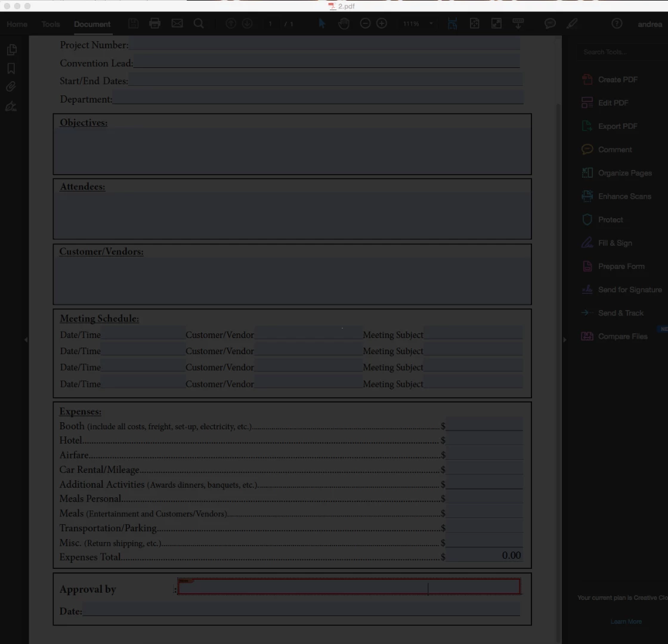Open the Edit PDF tool
The height and width of the screenshot is (644, 668).
click(x=605, y=103)
